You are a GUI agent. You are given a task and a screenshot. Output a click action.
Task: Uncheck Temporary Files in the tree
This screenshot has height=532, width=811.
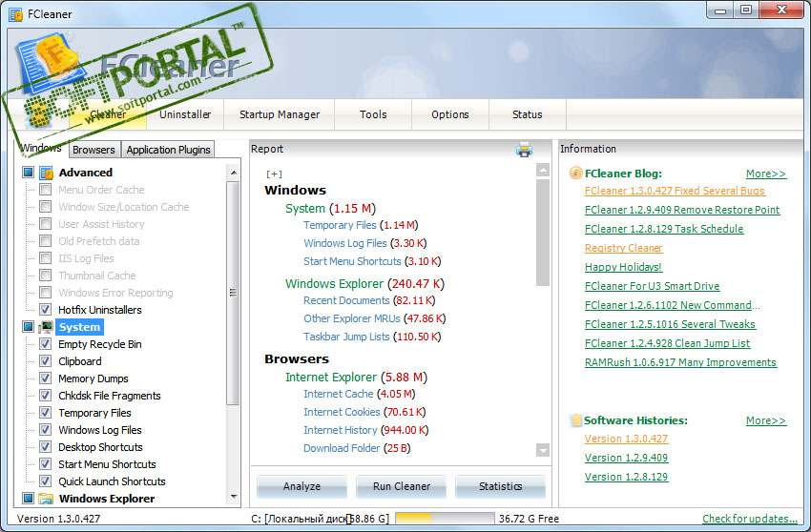(46, 413)
